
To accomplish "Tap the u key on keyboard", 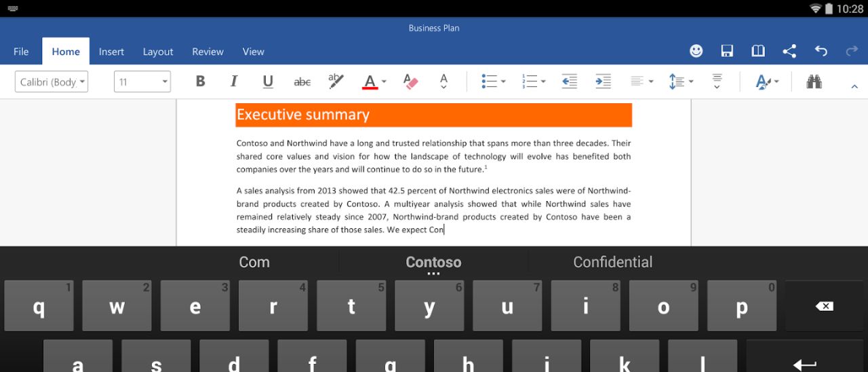I will point(507,306).
